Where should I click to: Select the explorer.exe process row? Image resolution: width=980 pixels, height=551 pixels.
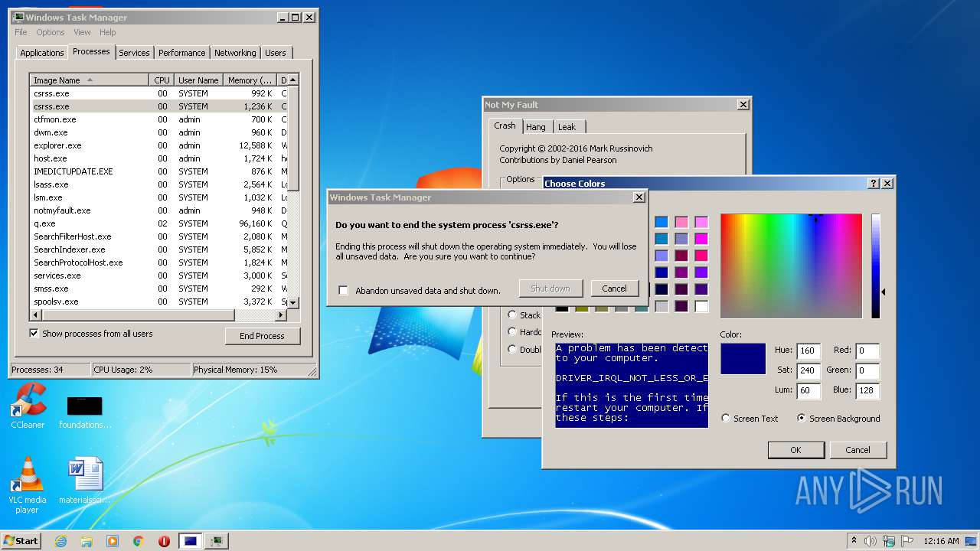pos(158,145)
